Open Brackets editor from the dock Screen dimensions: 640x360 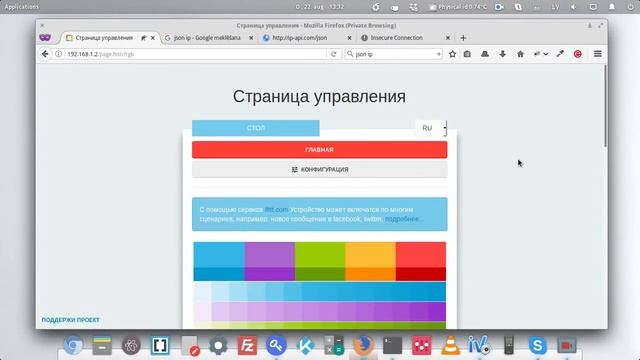point(160,345)
